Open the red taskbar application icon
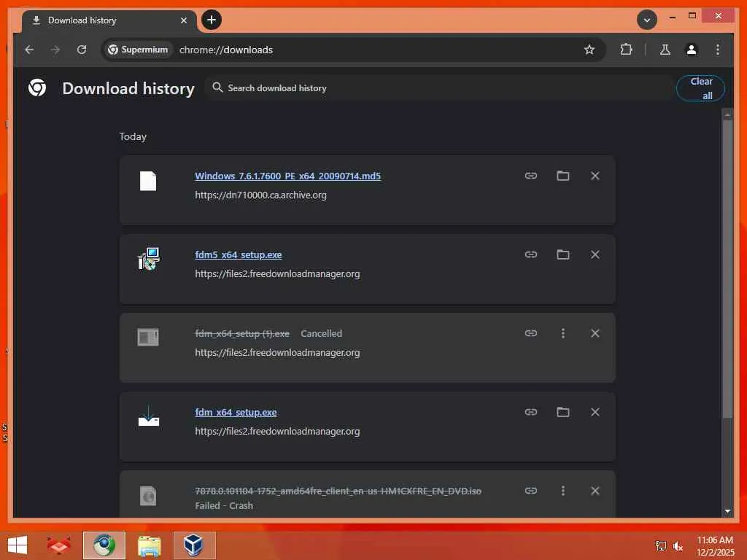Screen dimensions: 747x560 tap(58, 545)
